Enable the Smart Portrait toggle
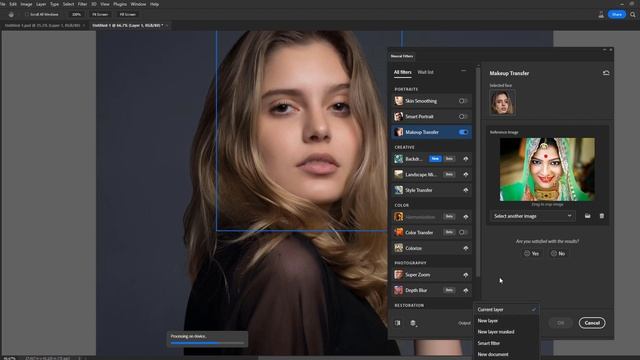This screenshot has width=640, height=360. click(463, 116)
